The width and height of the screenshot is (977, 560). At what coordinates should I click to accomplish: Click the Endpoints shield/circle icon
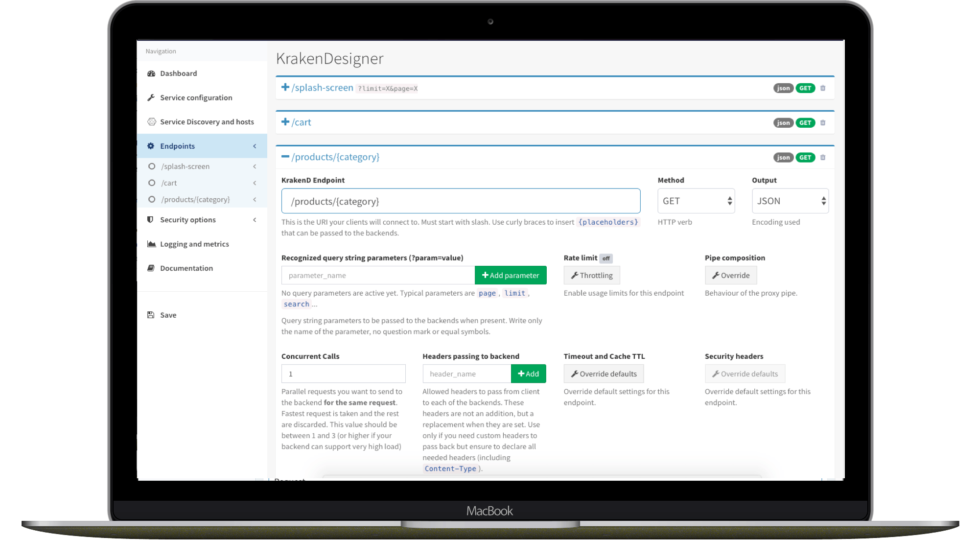click(150, 145)
